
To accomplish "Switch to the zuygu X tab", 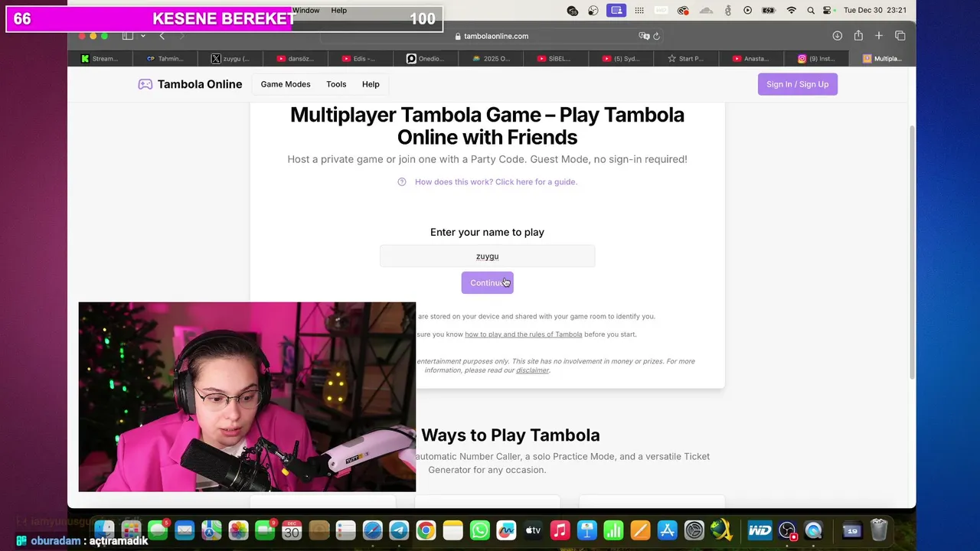I will pyautogui.click(x=230, y=58).
